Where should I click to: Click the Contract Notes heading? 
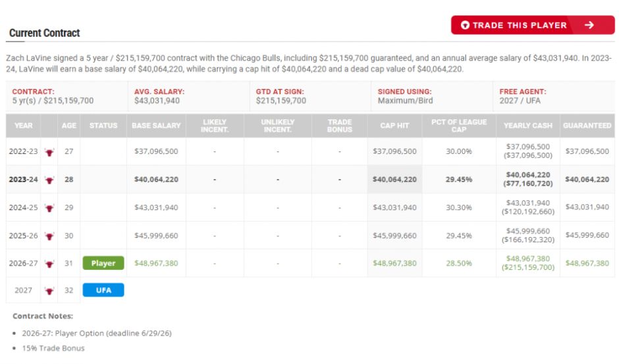click(43, 316)
